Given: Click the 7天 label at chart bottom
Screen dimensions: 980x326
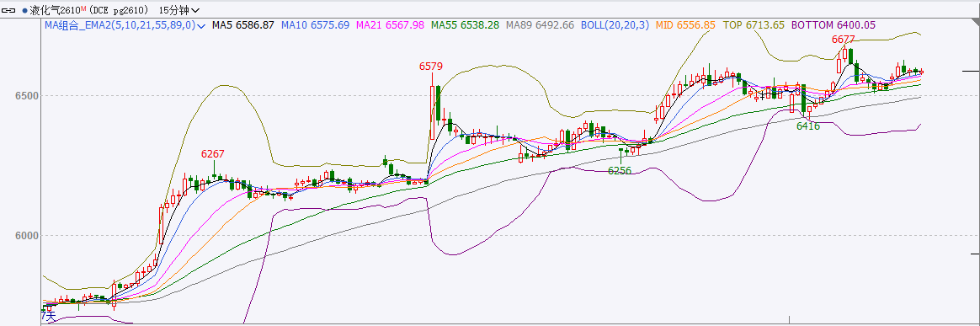Looking at the screenshot, I should [48, 315].
